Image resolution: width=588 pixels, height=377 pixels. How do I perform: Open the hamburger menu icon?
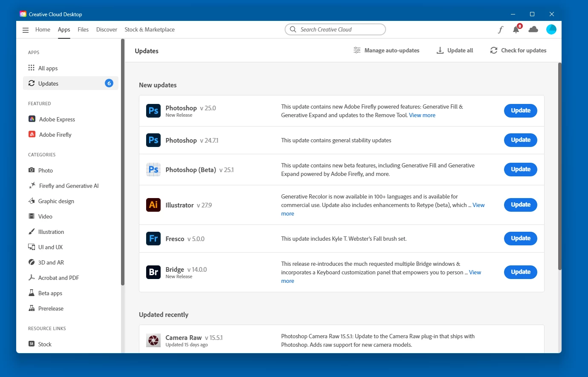point(26,30)
